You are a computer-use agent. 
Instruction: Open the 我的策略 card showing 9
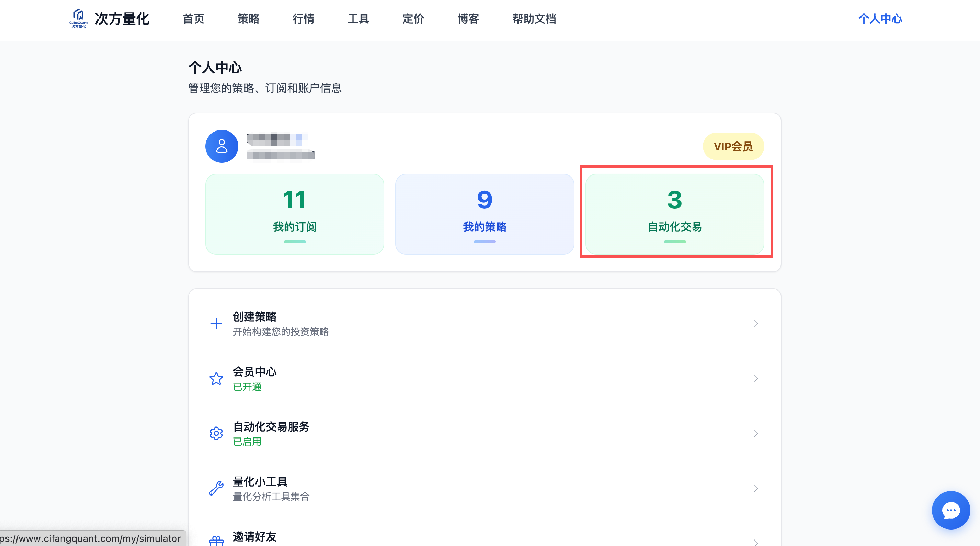click(484, 214)
